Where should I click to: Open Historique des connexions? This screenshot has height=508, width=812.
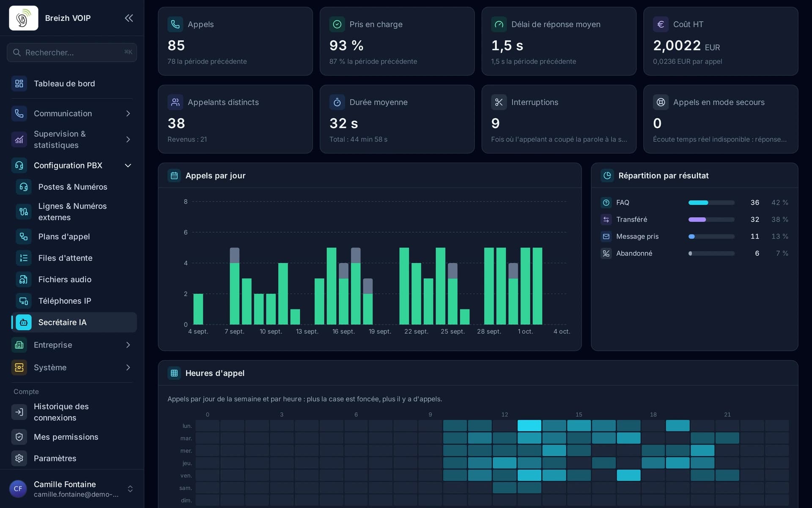coord(72,412)
